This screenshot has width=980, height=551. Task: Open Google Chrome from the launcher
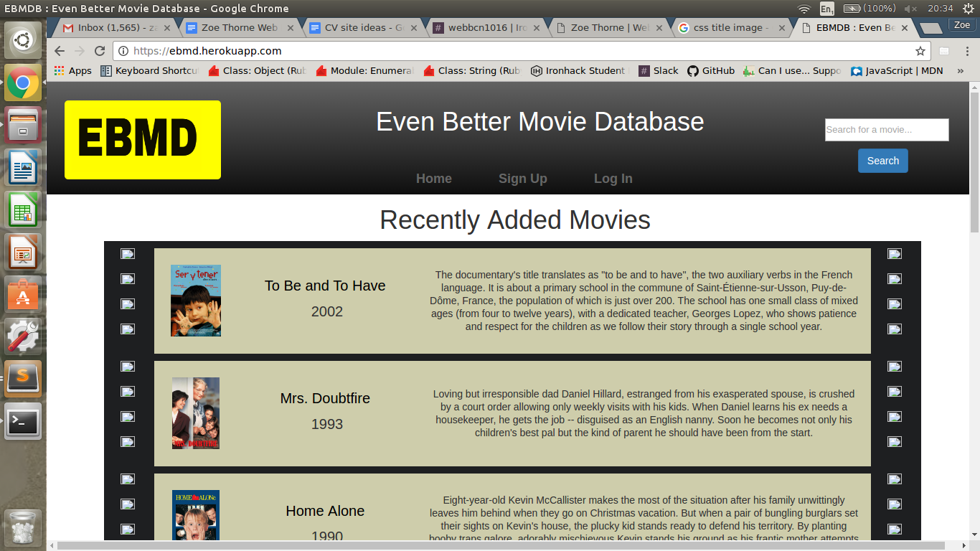(x=23, y=83)
